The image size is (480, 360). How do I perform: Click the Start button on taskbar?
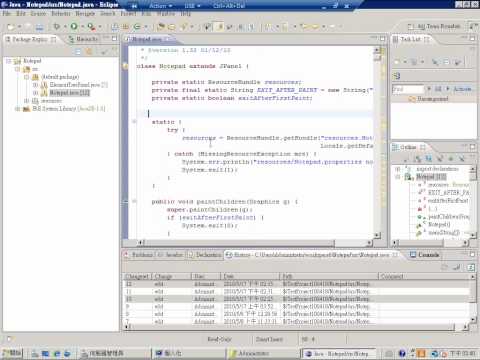click(12, 353)
